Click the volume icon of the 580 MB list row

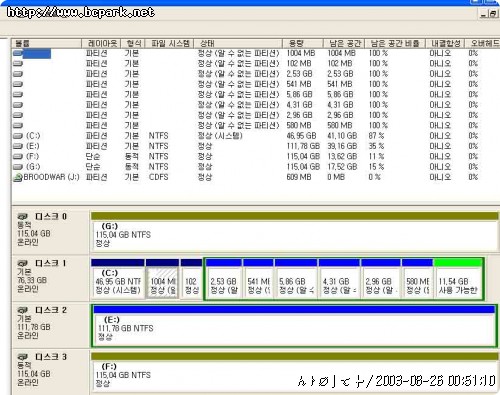(18, 126)
